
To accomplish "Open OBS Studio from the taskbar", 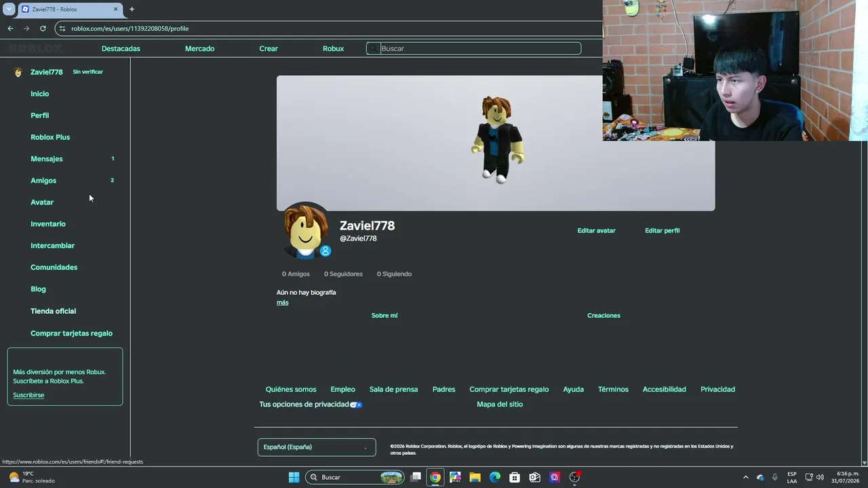I will (574, 477).
